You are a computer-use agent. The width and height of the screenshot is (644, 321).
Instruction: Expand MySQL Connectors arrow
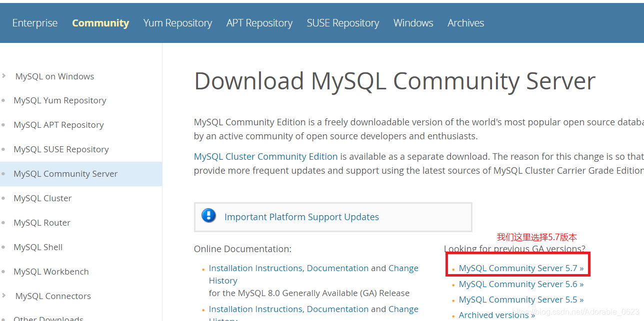[x=4, y=296]
